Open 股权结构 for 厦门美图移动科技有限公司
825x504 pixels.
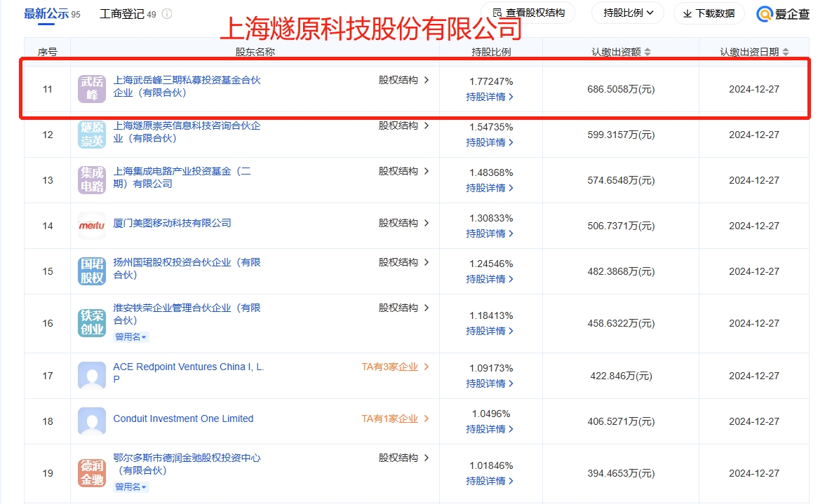click(x=403, y=224)
